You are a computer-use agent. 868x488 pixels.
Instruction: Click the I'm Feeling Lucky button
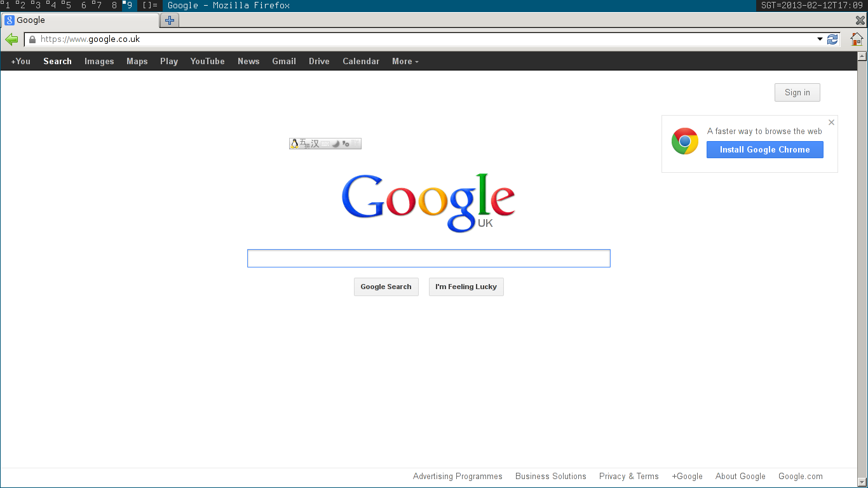(x=466, y=287)
